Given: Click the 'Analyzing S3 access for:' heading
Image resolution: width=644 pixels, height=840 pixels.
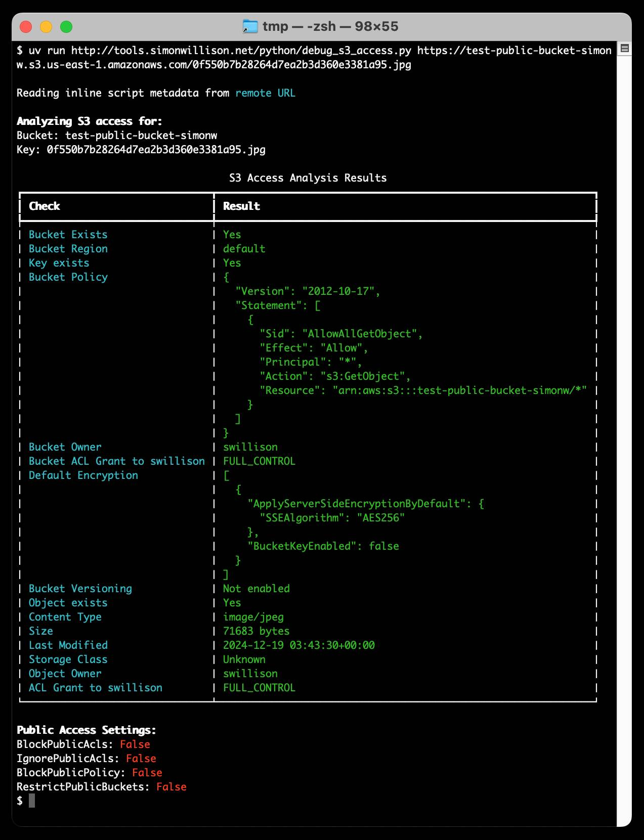Looking at the screenshot, I should click(90, 121).
